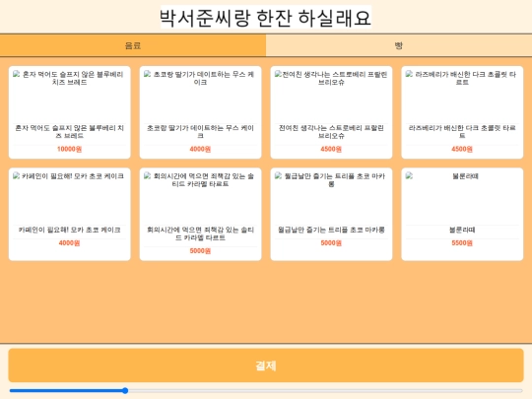Select name label 혼자 먹어도 슬프지 않은 블루베리 치즈 브레드
The width and height of the screenshot is (532, 399).
[x=70, y=132]
